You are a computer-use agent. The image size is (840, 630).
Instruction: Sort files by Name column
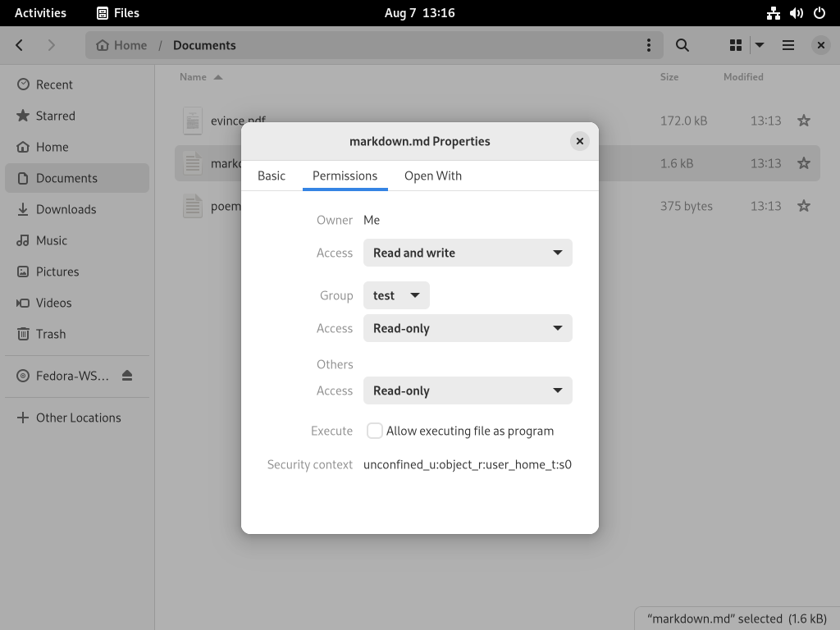point(201,77)
